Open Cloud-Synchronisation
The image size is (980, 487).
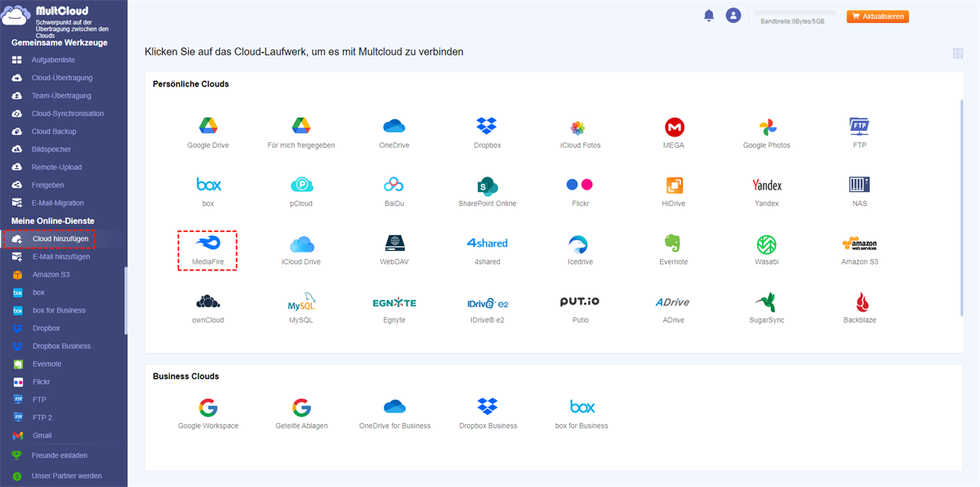click(x=68, y=114)
